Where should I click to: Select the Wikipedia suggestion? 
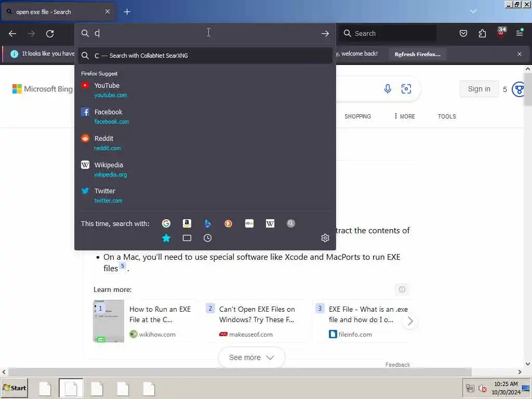coord(205,169)
